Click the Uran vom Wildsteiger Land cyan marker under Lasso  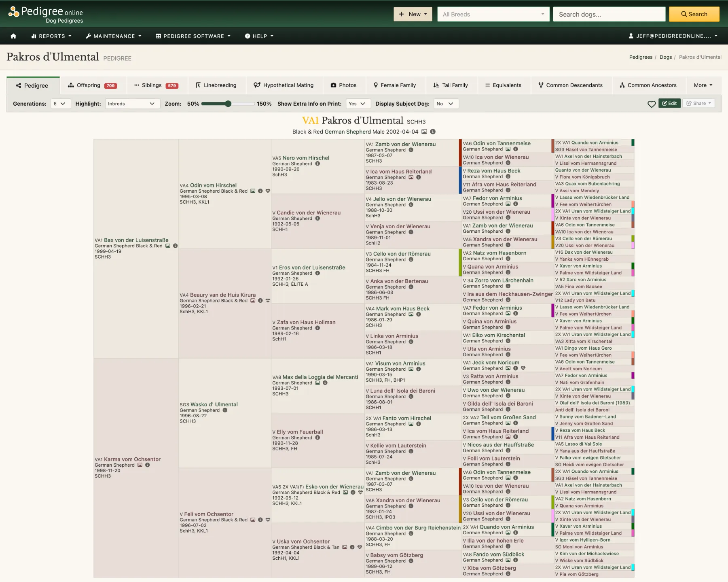(x=633, y=211)
